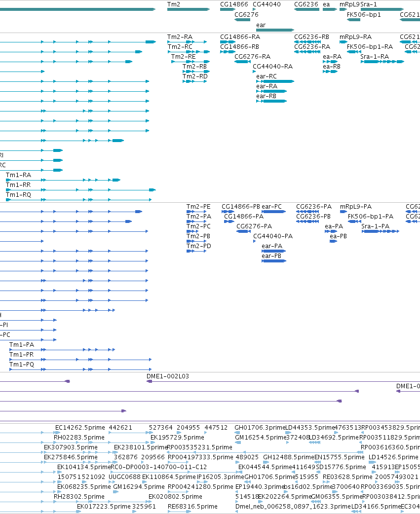Select protein ear-PA
This screenshot has height=514, width=420.
pyautogui.click(x=274, y=251)
